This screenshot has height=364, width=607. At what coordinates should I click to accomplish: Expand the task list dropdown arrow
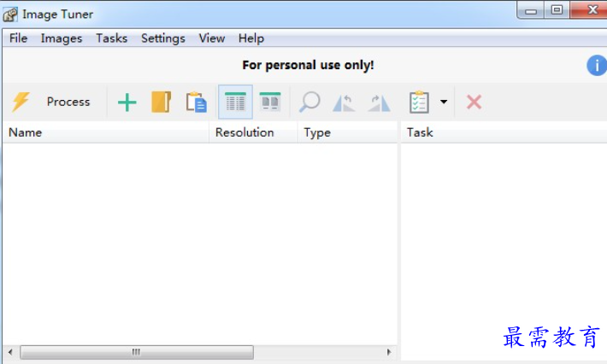pyautogui.click(x=444, y=102)
